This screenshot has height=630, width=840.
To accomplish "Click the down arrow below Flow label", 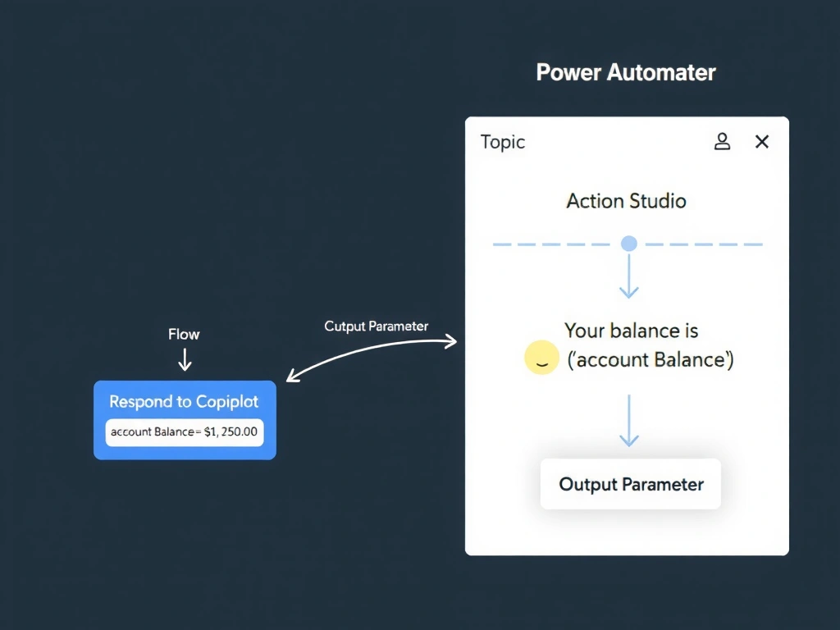I will coord(185,359).
